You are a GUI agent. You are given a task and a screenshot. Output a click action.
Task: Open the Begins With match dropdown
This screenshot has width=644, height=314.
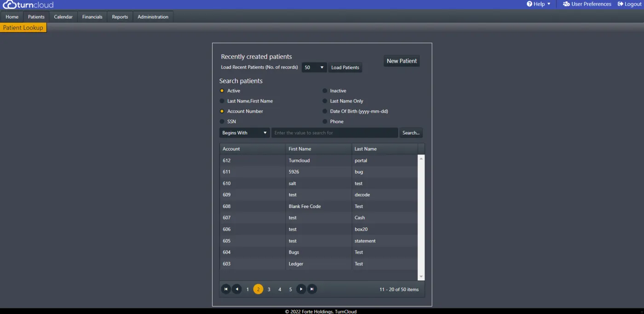pyautogui.click(x=244, y=133)
